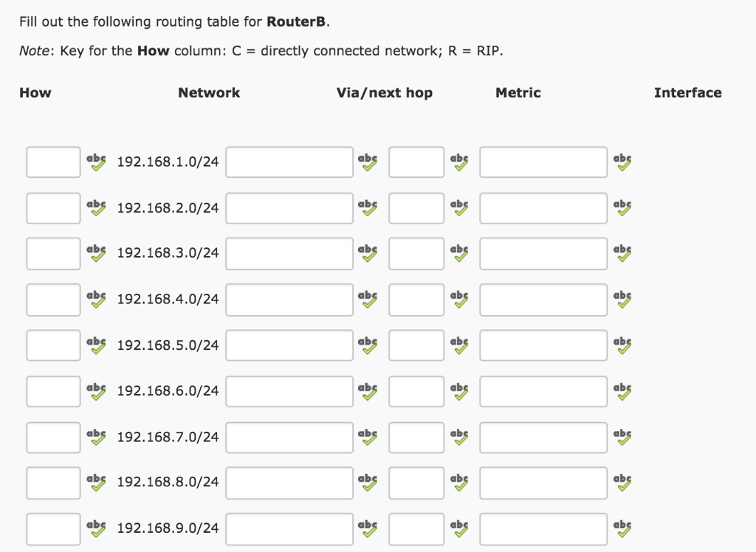This screenshot has height=552, width=756.
Task: Click the spell-check icon beside the 192.168.1.0/24 How field
Action: pos(96,162)
